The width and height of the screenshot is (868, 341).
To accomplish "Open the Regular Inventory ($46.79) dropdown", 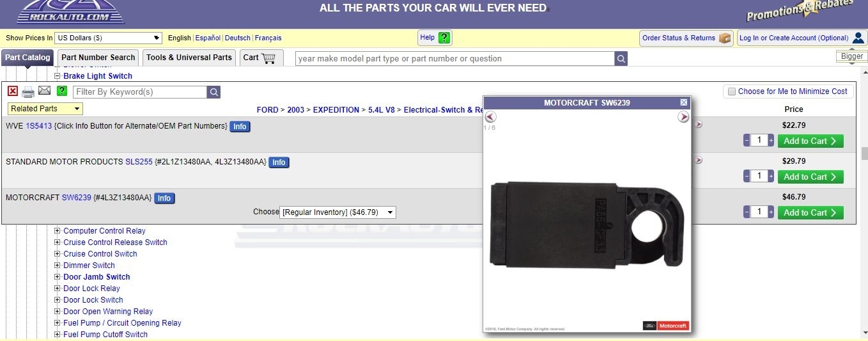I will [337, 212].
